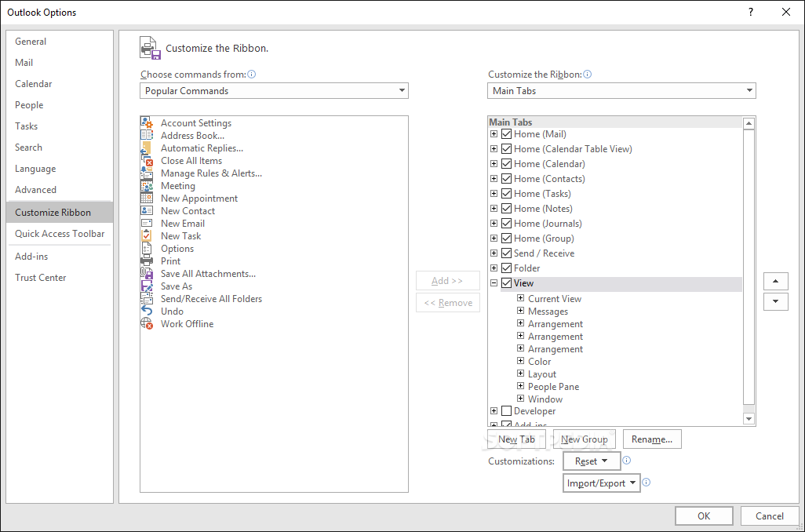The height and width of the screenshot is (532, 805).
Task: Click the tabs list scrollbar up arrow
Action: 749,123
